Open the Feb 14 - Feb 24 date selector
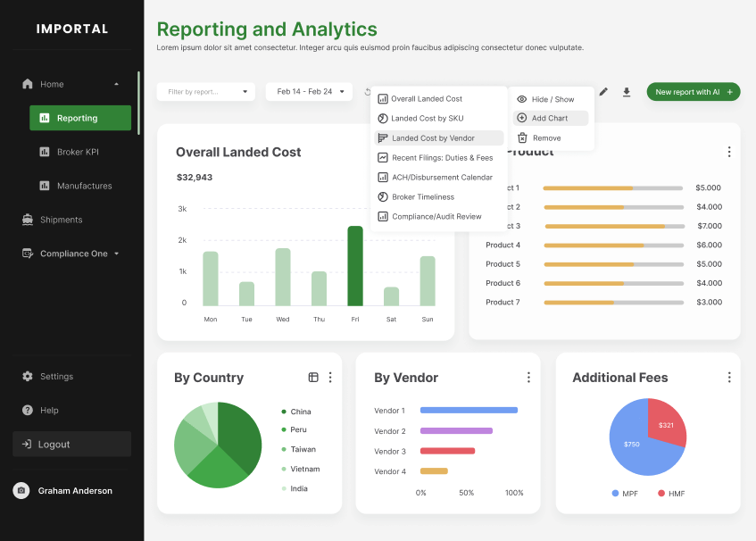 pos(309,91)
